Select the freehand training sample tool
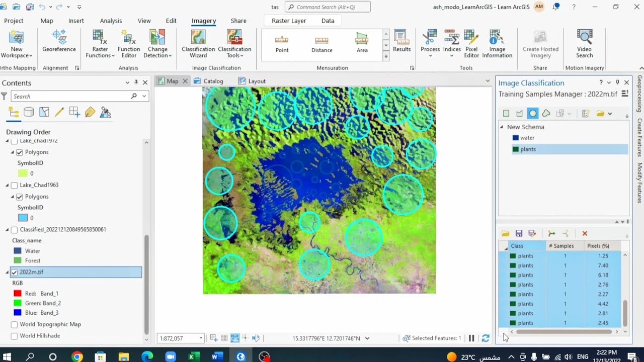Screen dimensions: 644x362 point(546,114)
